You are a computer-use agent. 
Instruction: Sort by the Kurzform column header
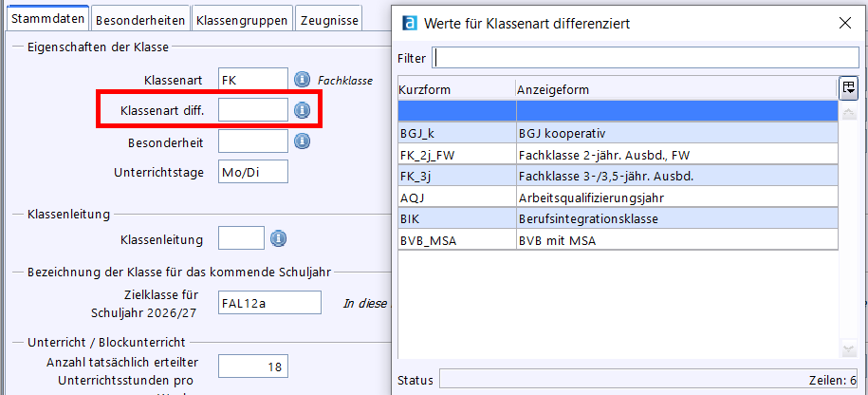coord(456,89)
